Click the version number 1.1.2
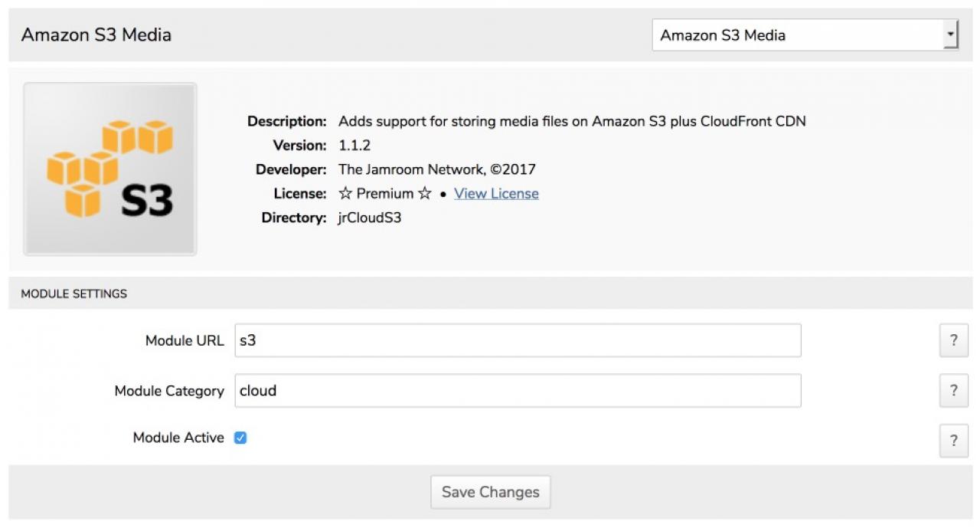Screen dimensions: 980x528 click(x=354, y=145)
